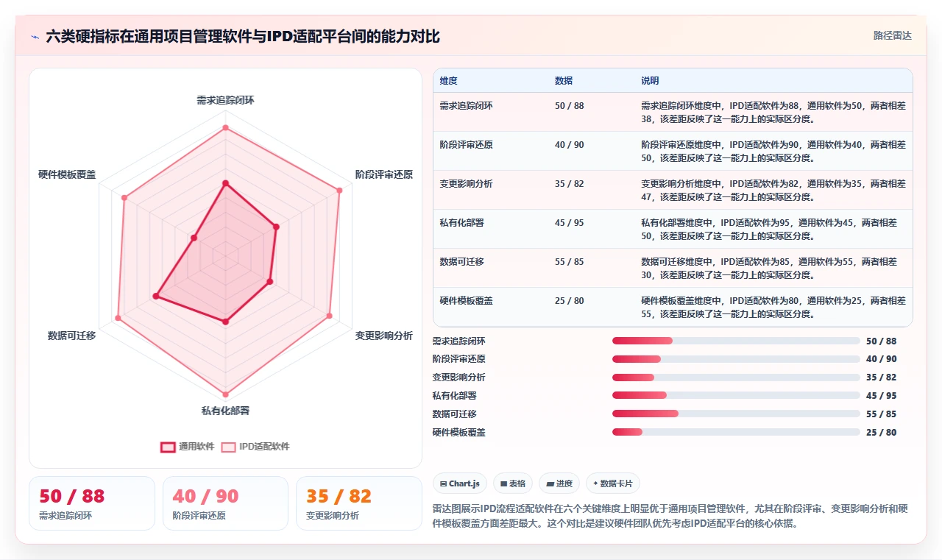The height and width of the screenshot is (560, 942).
Task: Select the Chart.js tag chip
Action: coord(460,483)
